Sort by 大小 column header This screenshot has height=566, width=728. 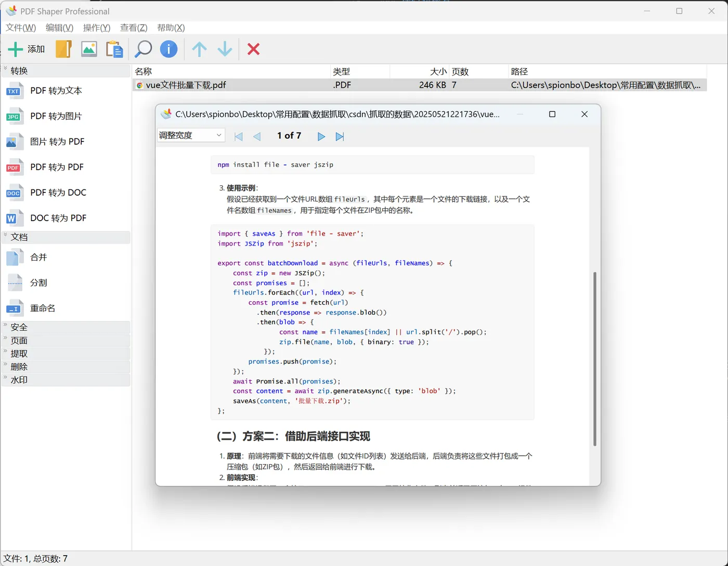tap(419, 71)
